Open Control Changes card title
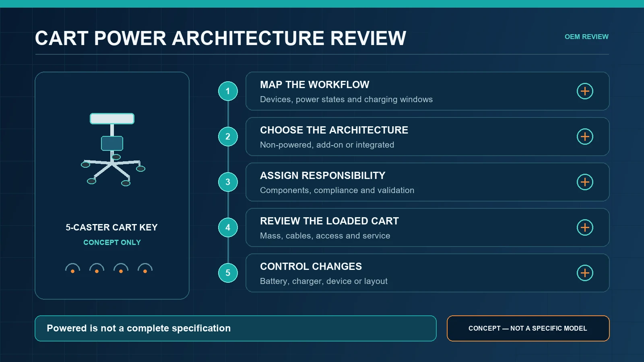The width and height of the screenshot is (644, 362). click(x=311, y=267)
